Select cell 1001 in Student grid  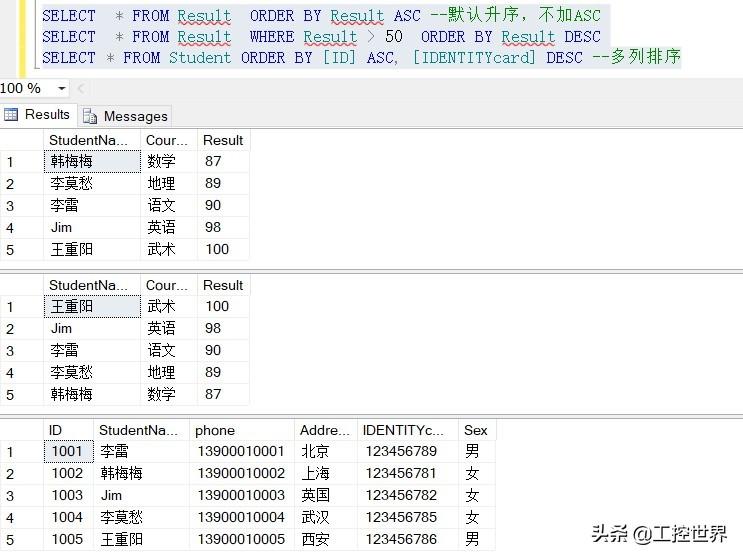coord(68,451)
